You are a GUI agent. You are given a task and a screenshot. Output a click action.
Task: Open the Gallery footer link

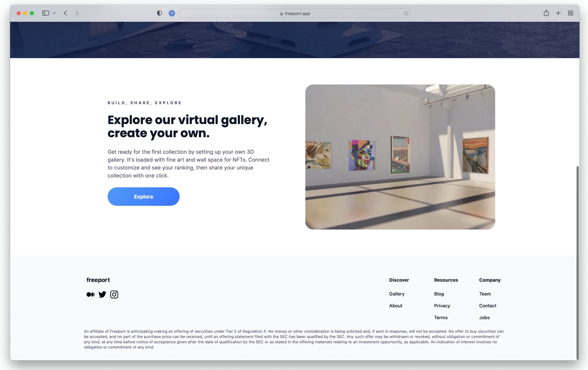click(397, 294)
